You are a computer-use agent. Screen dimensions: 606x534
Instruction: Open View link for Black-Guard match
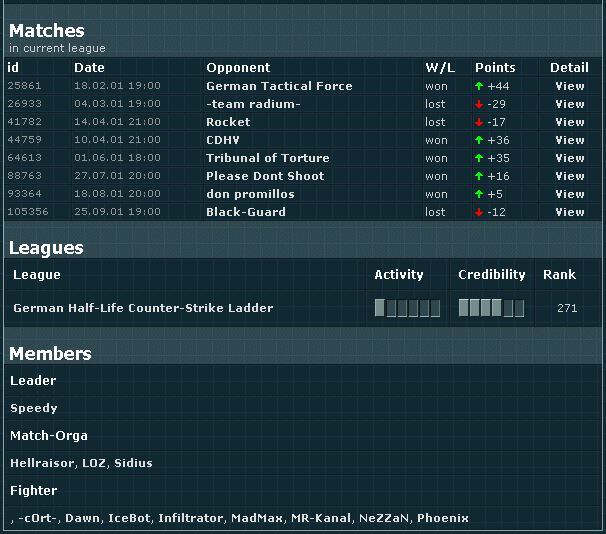[x=569, y=212]
